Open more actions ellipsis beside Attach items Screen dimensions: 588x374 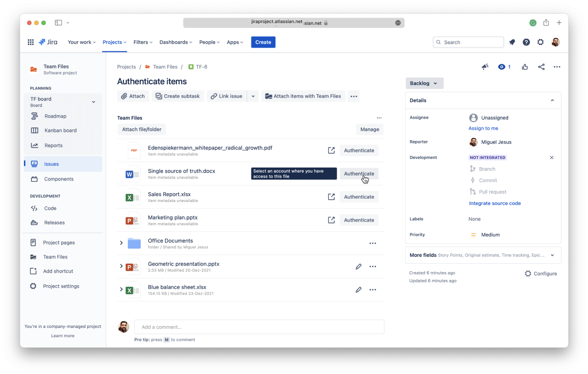(x=354, y=96)
